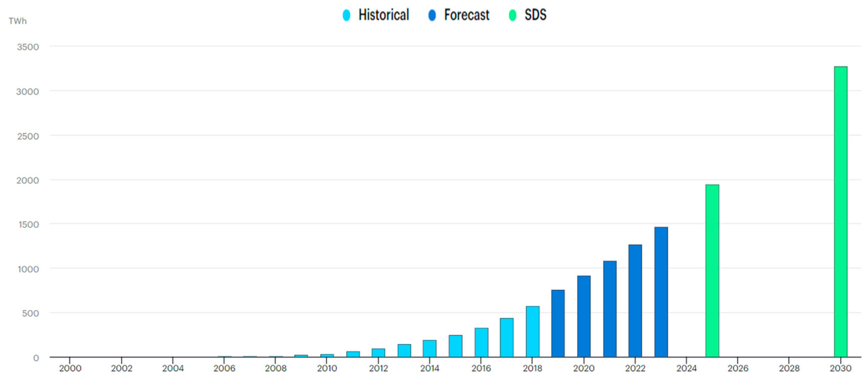Select the 2019 Forecast bar
This screenshot has height=381, width=868.
tap(558, 323)
